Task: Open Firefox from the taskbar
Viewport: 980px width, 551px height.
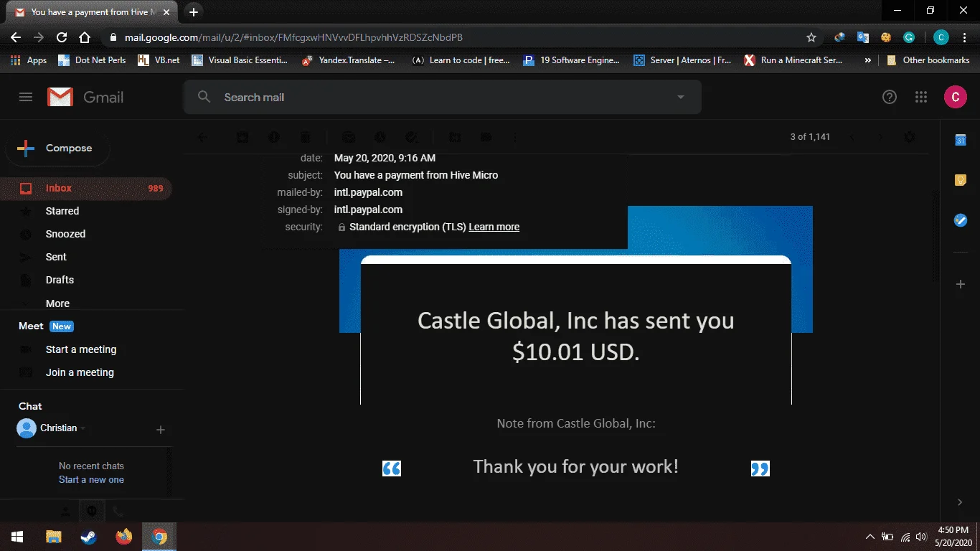Action: pyautogui.click(x=123, y=537)
